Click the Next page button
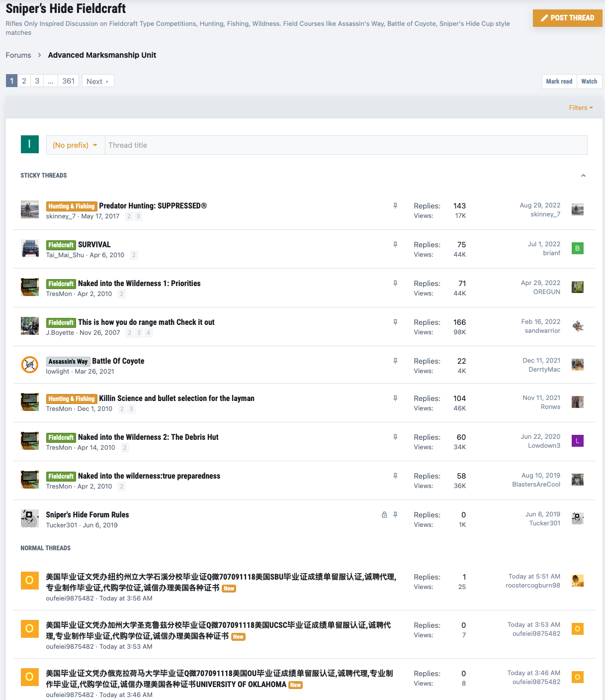Screen dimensions: 605x700 tap(97, 81)
